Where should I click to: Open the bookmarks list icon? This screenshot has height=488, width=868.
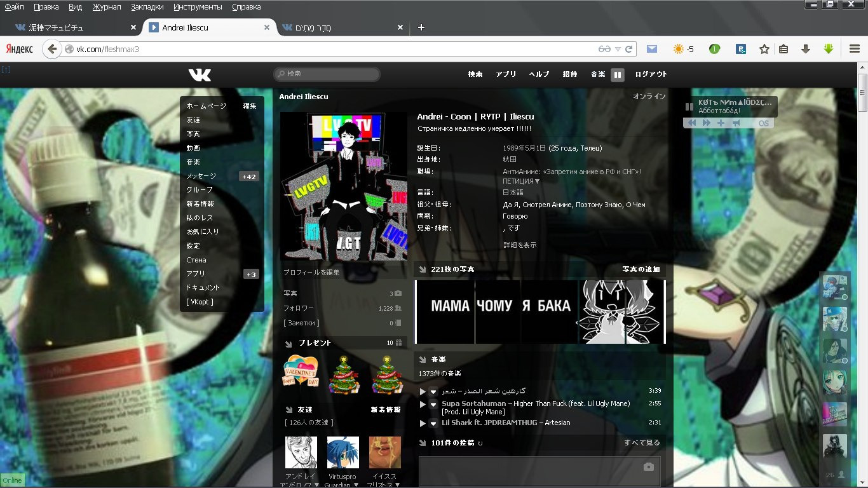click(783, 49)
